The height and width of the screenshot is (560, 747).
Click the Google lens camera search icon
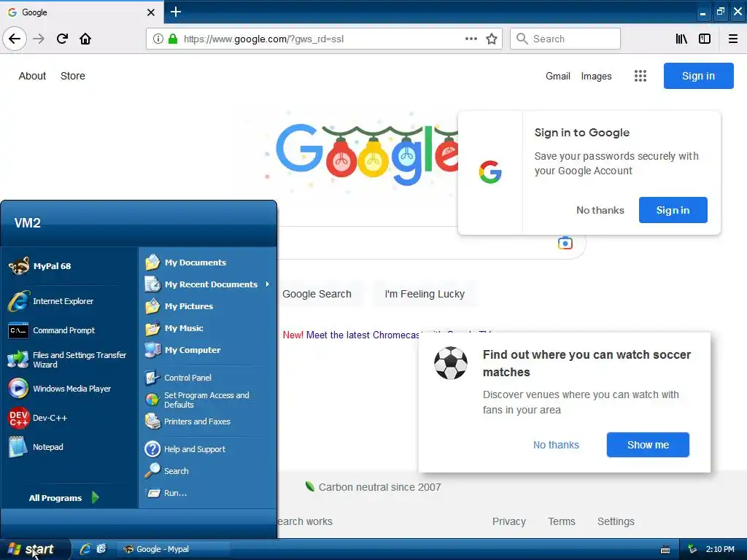pos(565,243)
